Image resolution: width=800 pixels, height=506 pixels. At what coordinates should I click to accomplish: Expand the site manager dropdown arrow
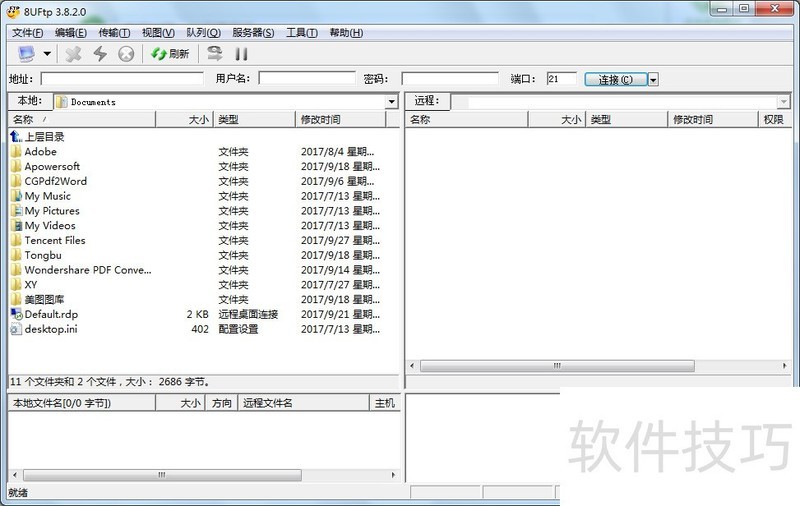tap(47, 54)
